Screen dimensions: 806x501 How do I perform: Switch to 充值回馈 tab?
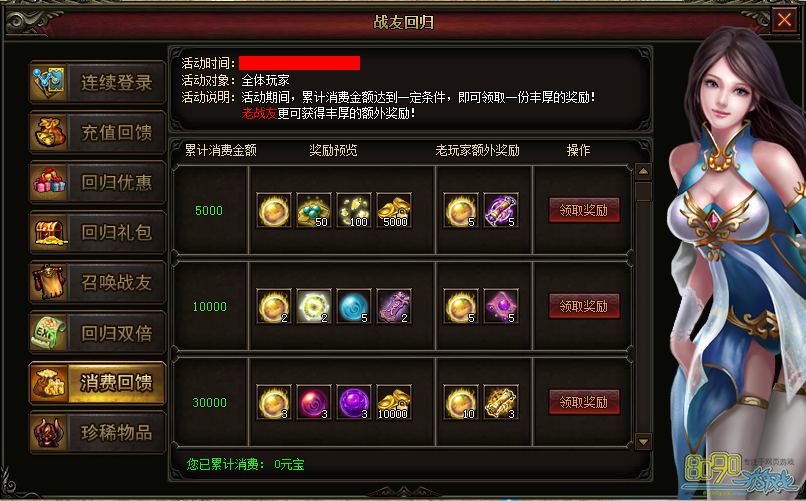pyautogui.click(x=97, y=132)
